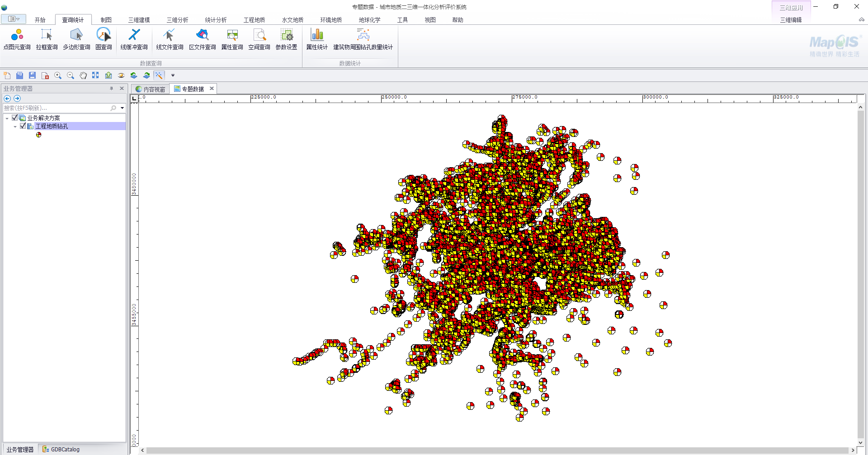Open the application menu button dropdown
Viewport: 868px width, 455px height.
14,19
